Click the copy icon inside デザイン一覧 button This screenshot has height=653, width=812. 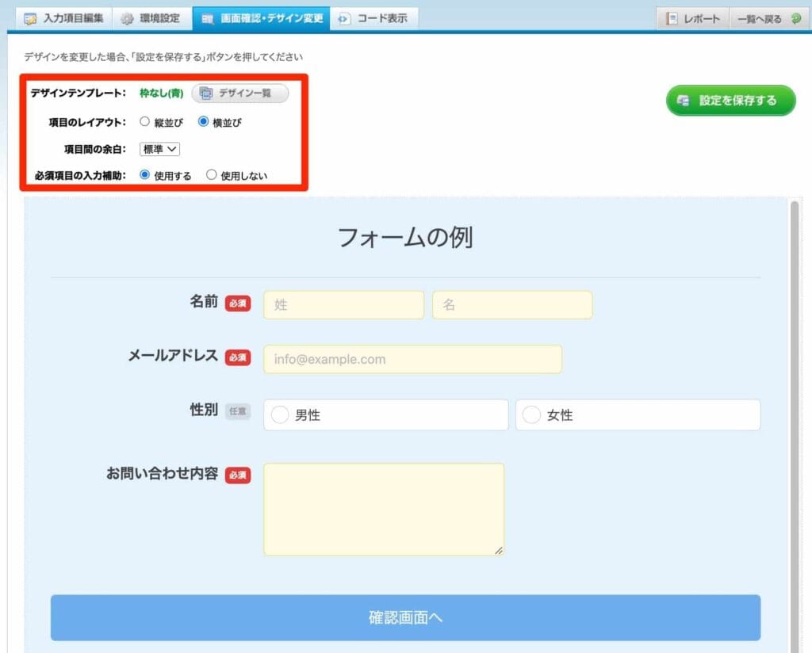click(x=206, y=93)
